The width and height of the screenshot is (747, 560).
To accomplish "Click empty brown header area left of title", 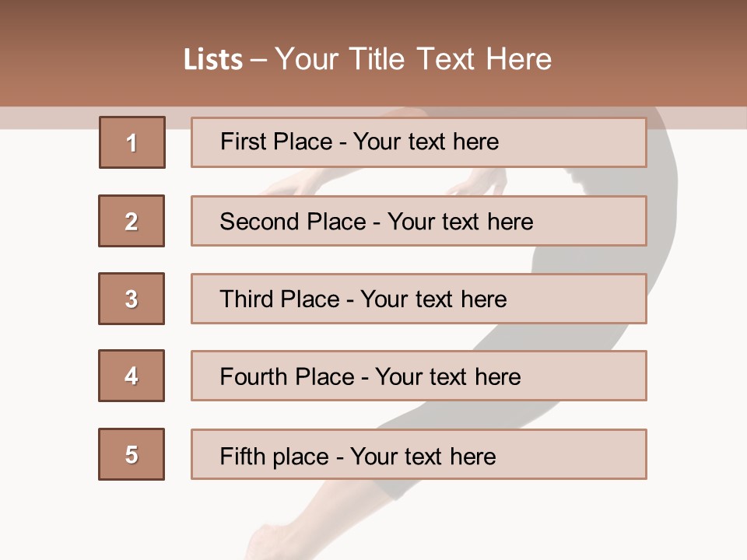I will [78, 54].
